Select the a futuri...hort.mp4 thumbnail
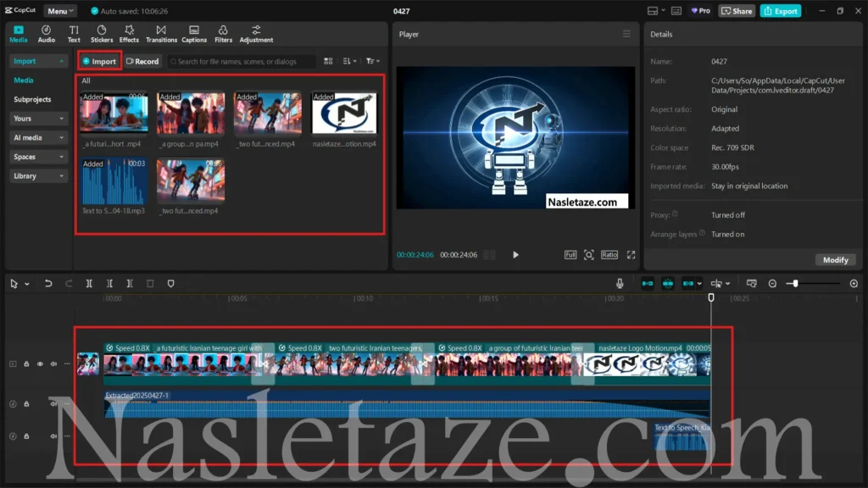This screenshot has width=868, height=488. click(114, 113)
